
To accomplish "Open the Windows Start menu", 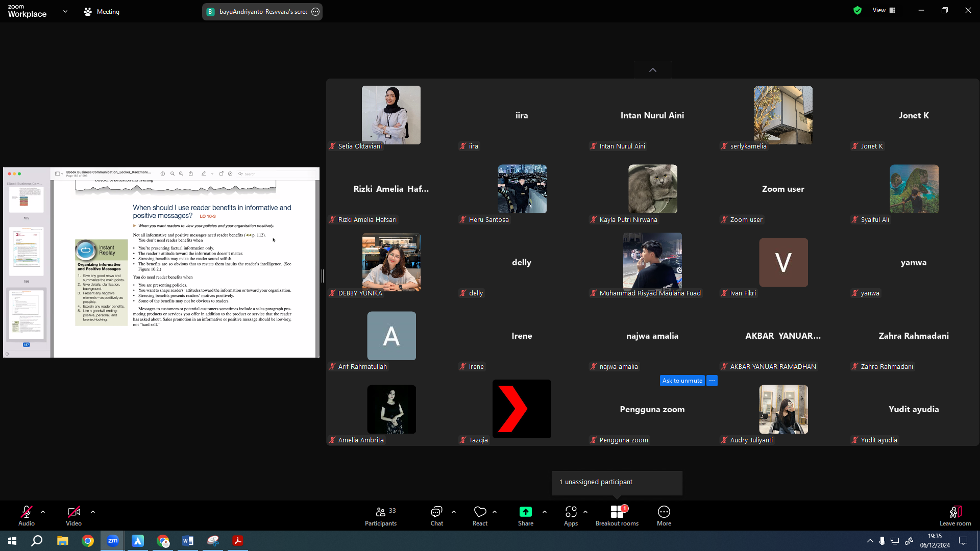I will [x=12, y=541].
